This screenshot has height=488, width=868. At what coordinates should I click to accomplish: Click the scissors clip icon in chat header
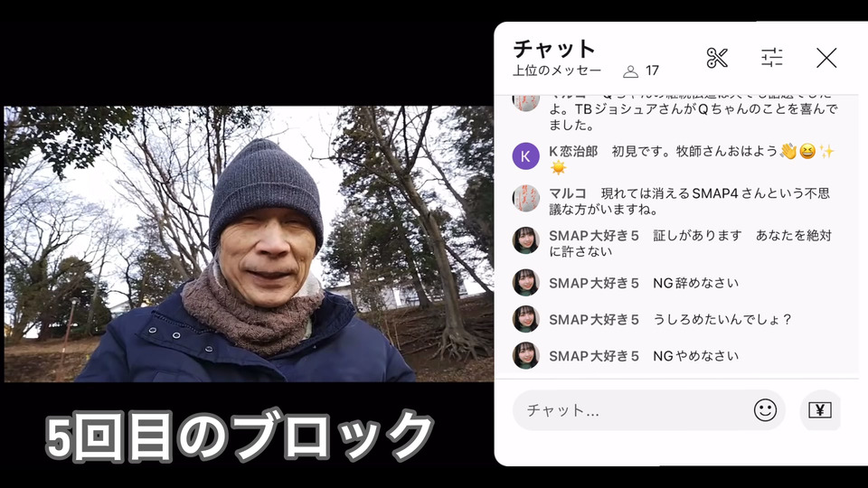point(717,58)
